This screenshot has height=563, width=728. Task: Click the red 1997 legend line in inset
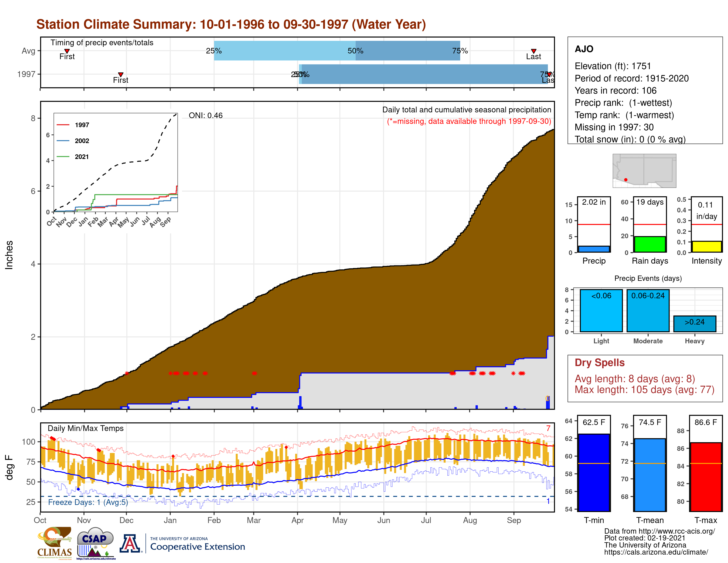click(63, 125)
